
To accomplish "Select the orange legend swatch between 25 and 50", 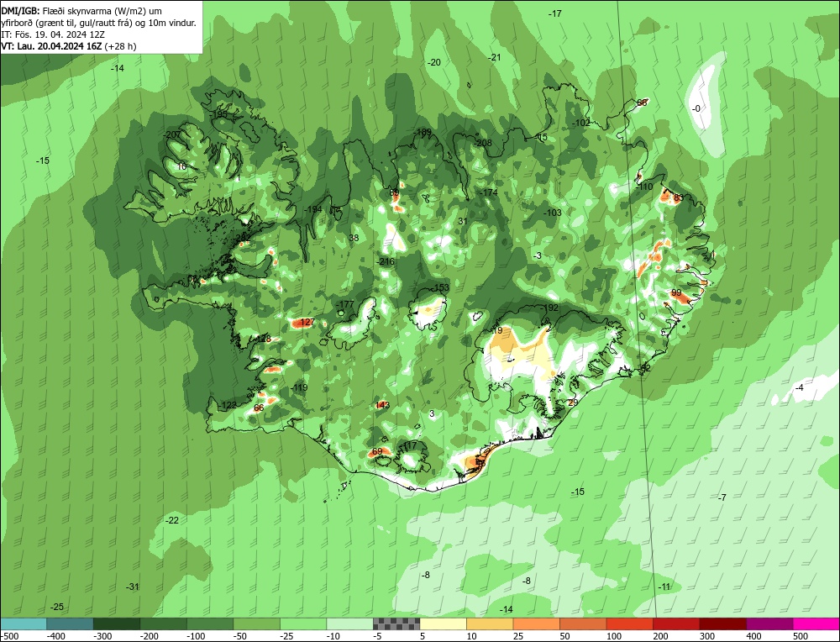I will click(x=536, y=624).
